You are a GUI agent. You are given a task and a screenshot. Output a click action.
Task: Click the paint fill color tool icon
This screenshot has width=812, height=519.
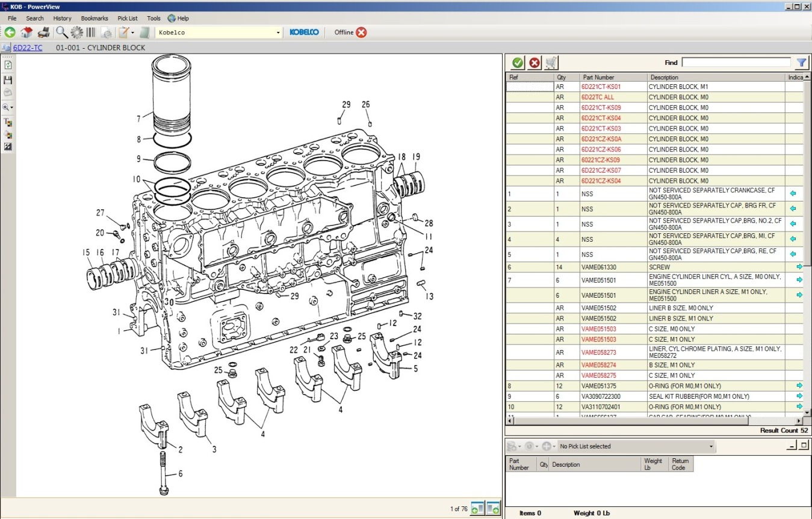click(x=8, y=134)
